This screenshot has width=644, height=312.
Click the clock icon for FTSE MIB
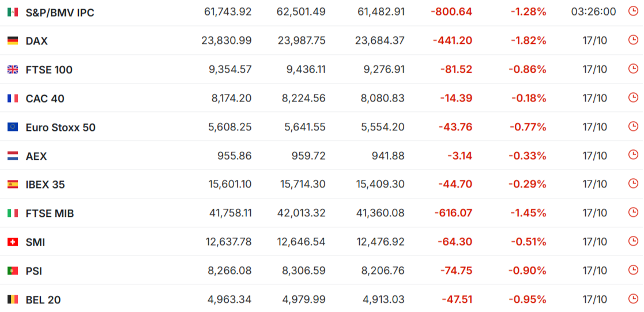point(633,213)
